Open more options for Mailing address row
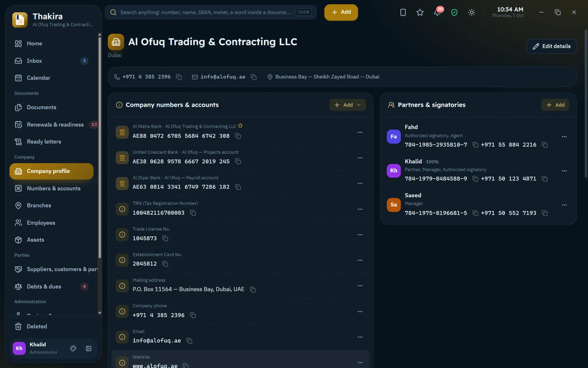The height and width of the screenshot is (368, 588). coord(360,286)
